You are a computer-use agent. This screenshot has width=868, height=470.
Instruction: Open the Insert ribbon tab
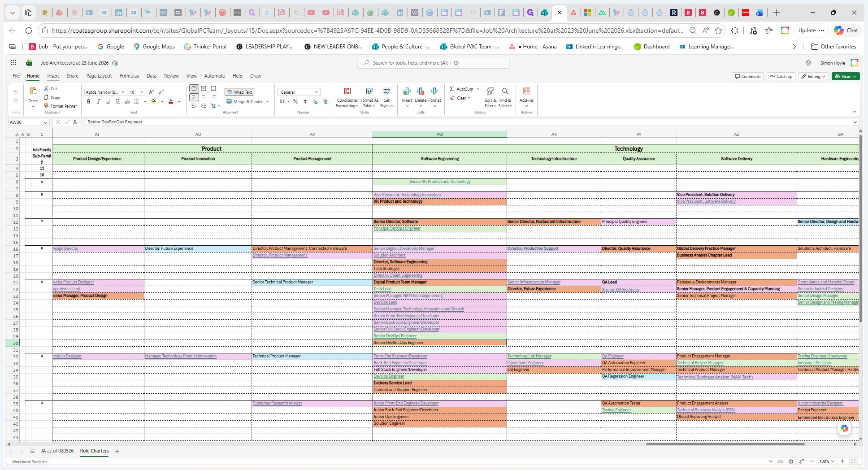click(x=53, y=76)
